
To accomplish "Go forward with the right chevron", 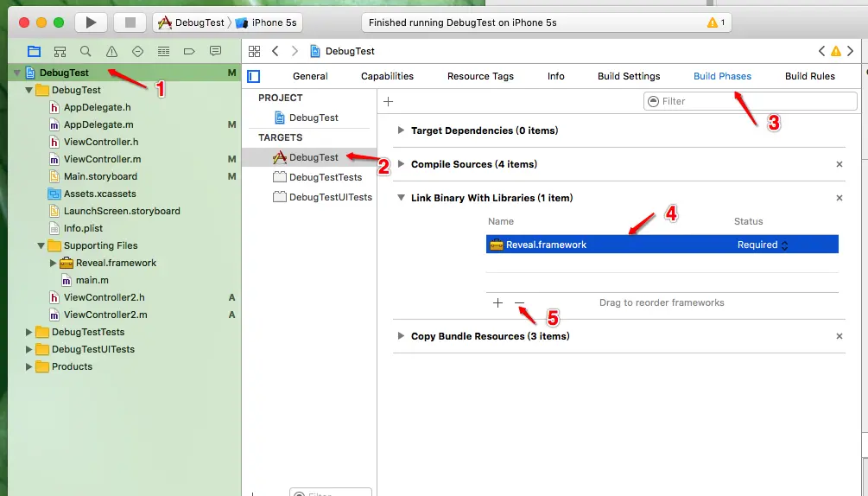I will click(x=295, y=51).
